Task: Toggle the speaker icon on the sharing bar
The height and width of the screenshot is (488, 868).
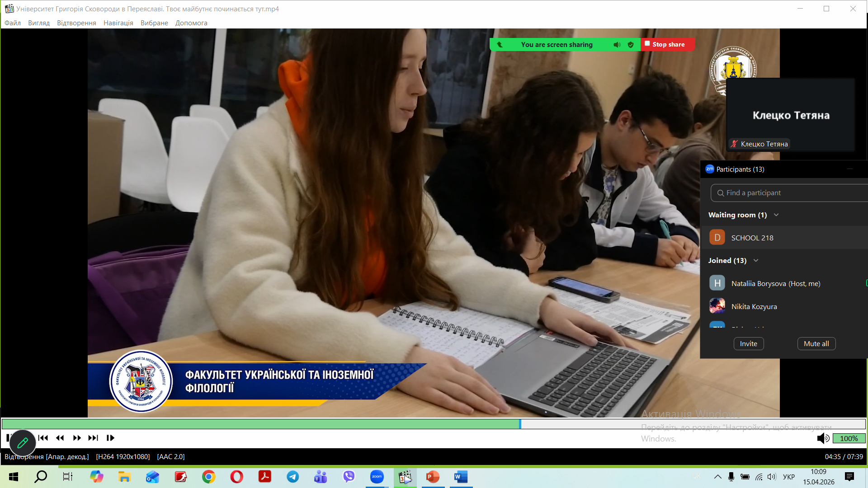Action: (x=617, y=45)
